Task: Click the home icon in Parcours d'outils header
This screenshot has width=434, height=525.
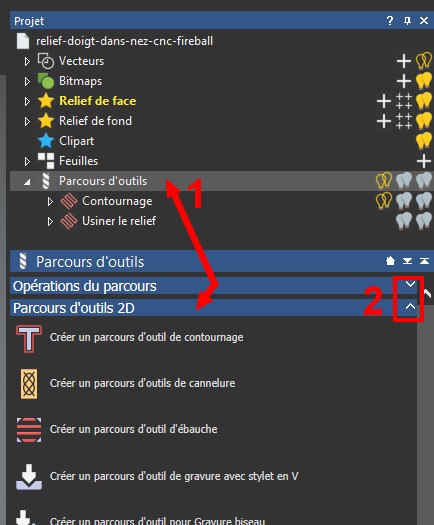Action: coord(390,261)
